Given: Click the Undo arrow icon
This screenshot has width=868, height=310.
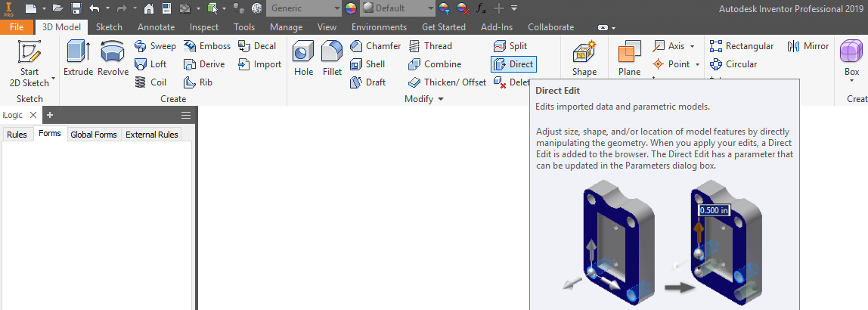Looking at the screenshot, I should tap(95, 8).
